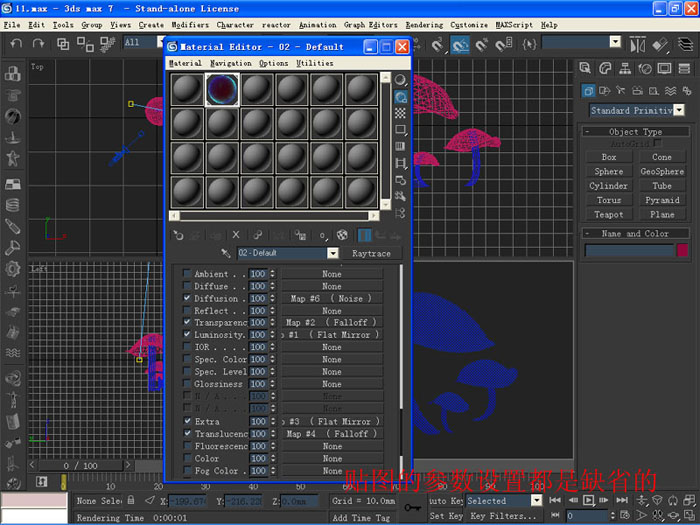This screenshot has height=525, width=700.
Task: Disable the Luminosity map checkbox
Action: tap(187, 334)
